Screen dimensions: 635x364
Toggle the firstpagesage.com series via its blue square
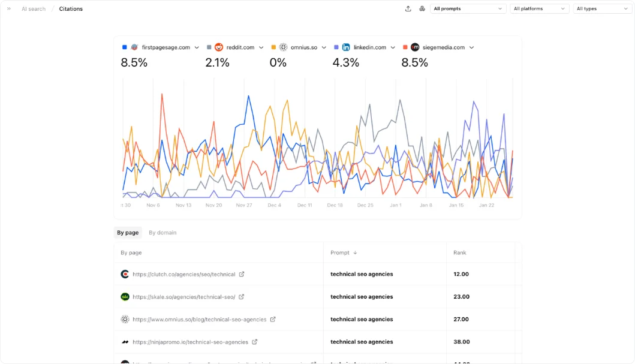tap(125, 47)
